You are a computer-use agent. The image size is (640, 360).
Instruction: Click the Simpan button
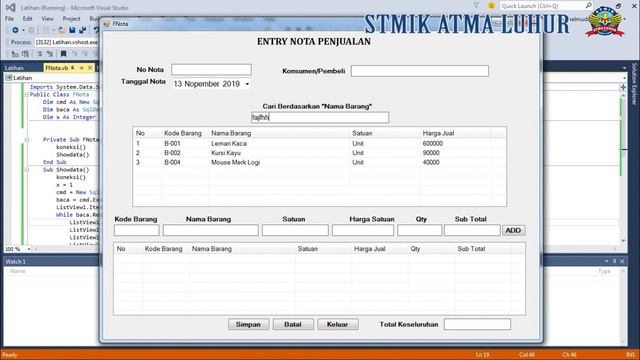[248, 324]
